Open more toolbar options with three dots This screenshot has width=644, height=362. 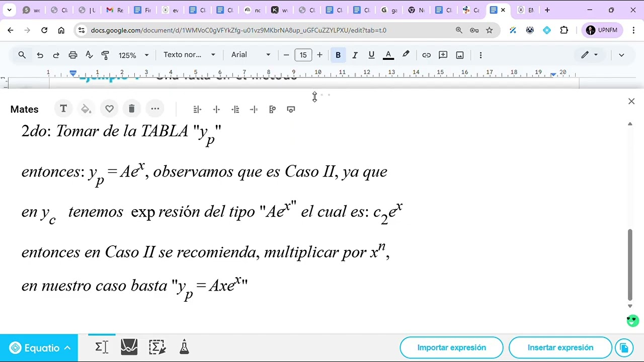tap(480, 55)
